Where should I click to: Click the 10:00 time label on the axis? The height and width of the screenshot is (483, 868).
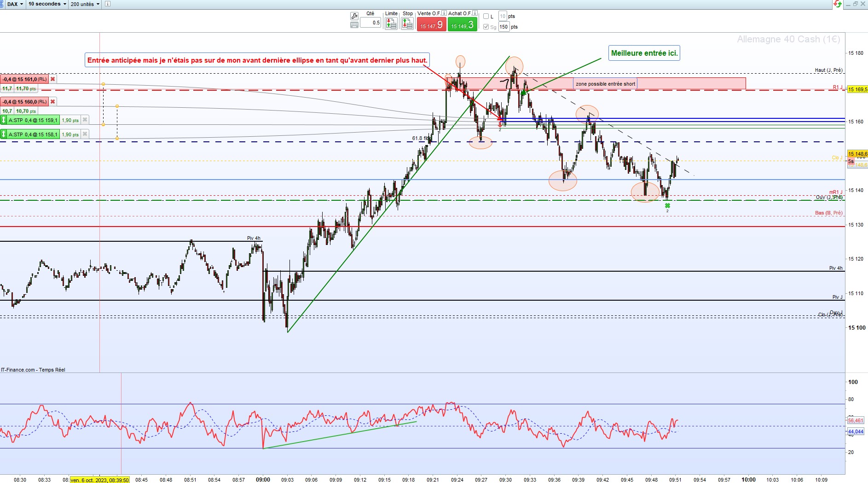tap(748, 480)
